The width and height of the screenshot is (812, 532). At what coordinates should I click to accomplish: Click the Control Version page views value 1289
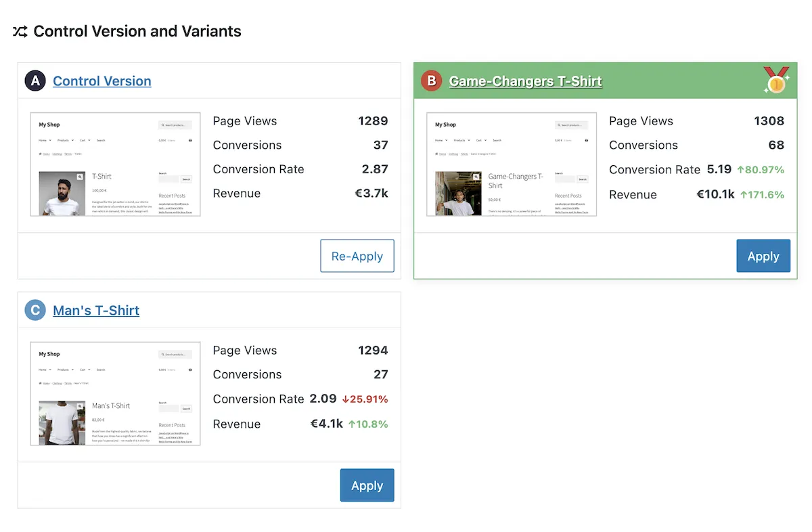(373, 121)
